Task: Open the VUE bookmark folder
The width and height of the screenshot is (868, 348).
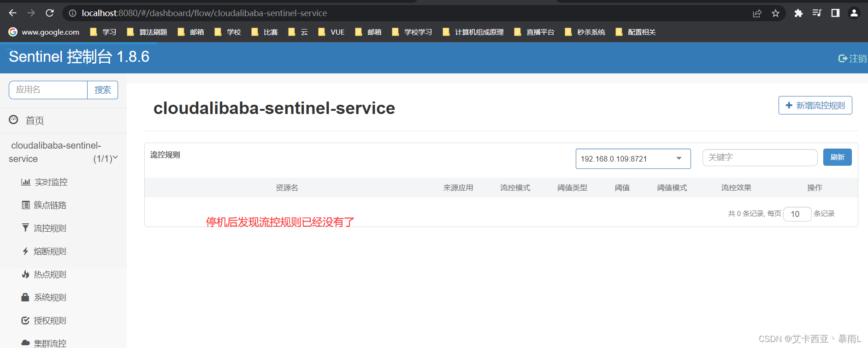Action: tap(331, 32)
